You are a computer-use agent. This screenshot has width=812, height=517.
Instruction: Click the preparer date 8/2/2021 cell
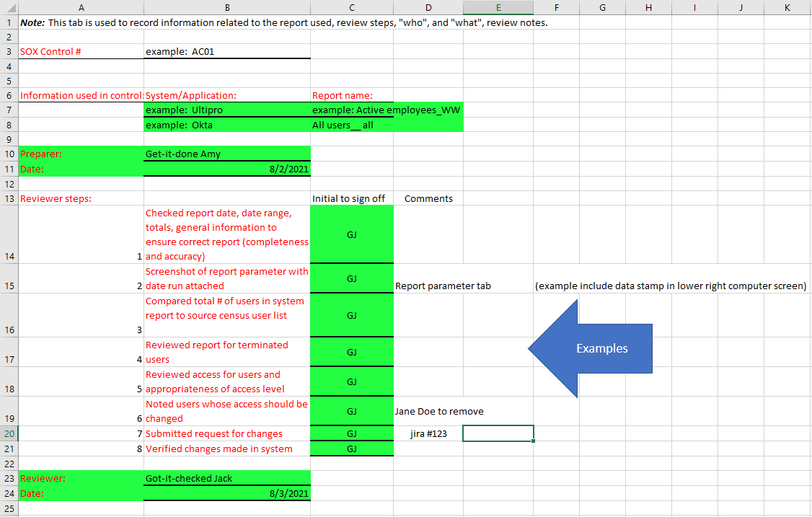227,169
